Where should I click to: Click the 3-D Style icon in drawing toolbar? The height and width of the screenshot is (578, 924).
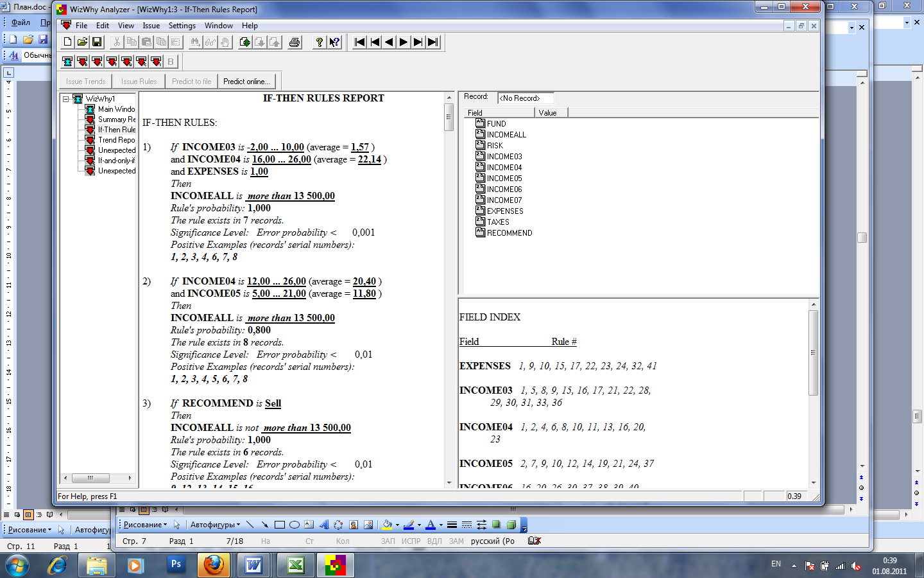[511, 525]
